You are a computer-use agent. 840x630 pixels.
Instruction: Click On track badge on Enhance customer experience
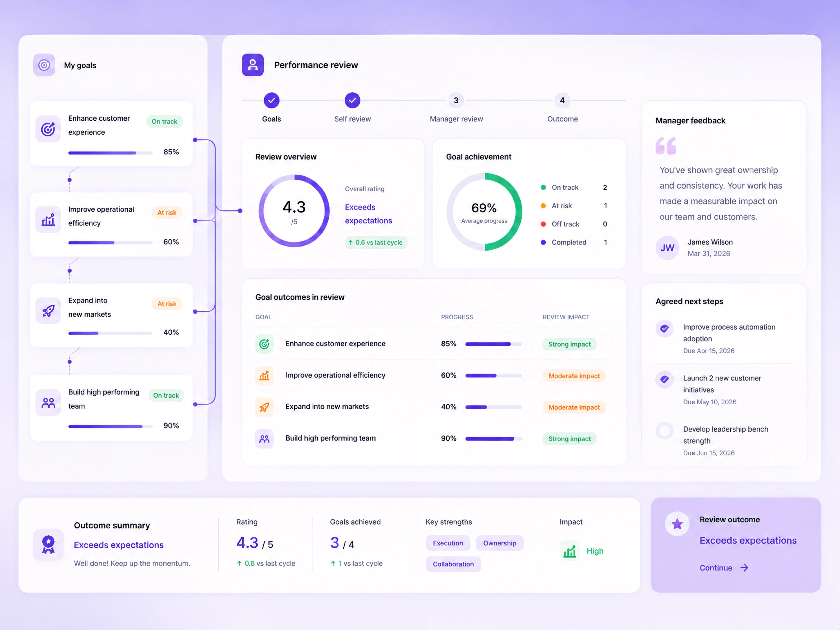164,122
